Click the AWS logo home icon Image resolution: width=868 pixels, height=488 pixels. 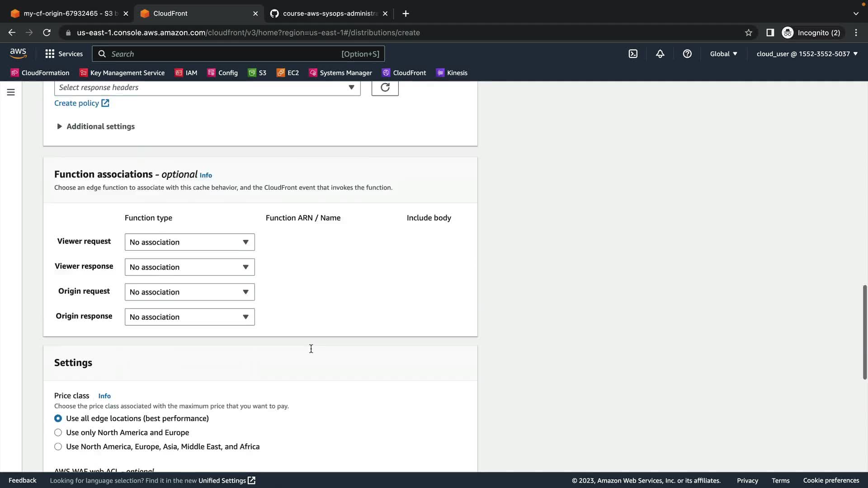[x=18, y=53]
